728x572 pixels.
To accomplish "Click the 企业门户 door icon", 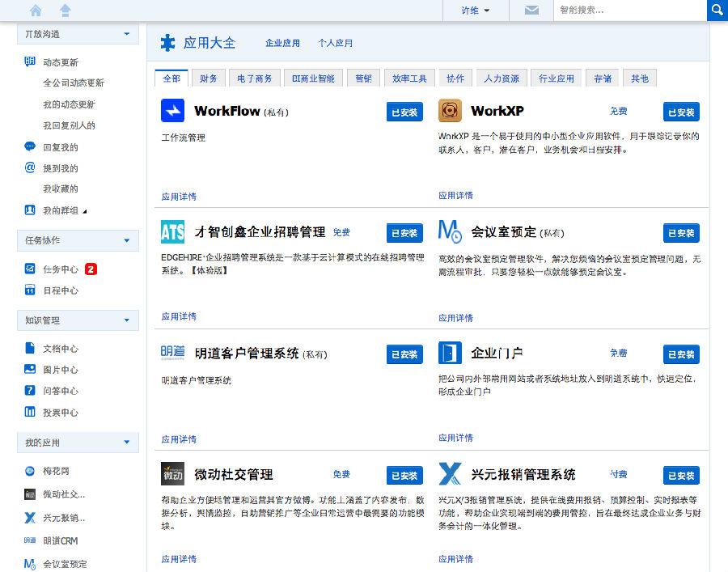I will [x=450, y=353].
